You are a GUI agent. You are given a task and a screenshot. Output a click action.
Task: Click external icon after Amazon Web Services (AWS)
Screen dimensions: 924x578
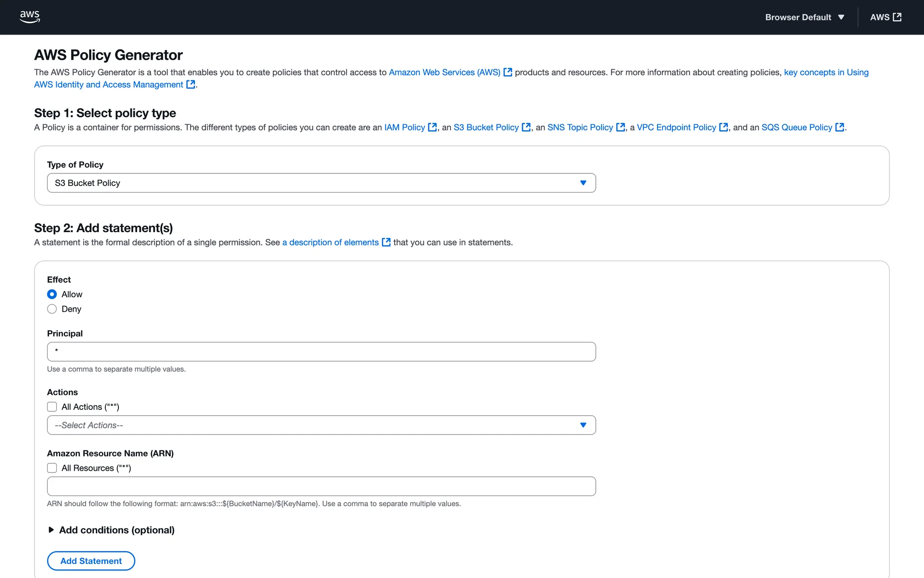507,72
